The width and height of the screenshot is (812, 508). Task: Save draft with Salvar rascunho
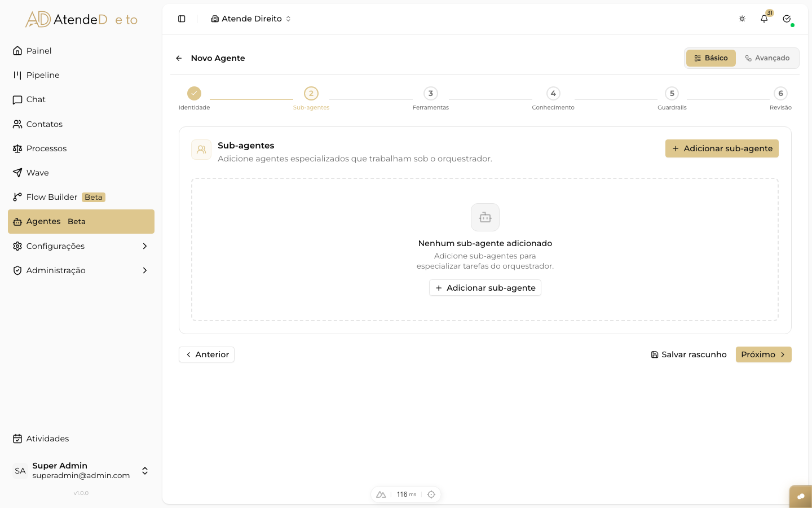(689, 354)
